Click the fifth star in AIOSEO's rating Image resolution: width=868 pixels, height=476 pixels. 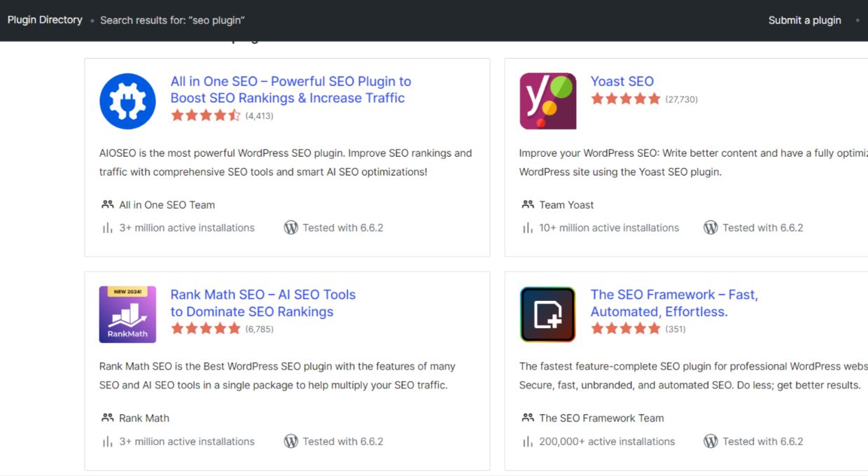[236, 115]
